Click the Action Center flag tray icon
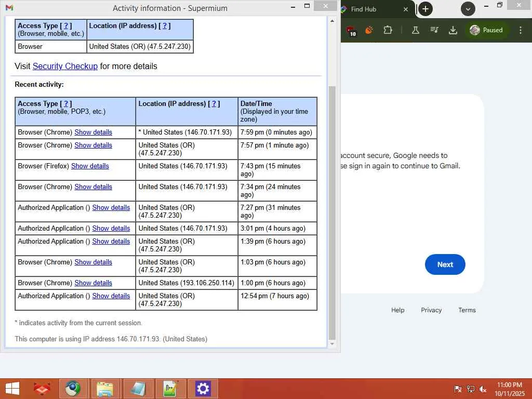Screen dimensions: 532x399 click(x=458, y=389)
